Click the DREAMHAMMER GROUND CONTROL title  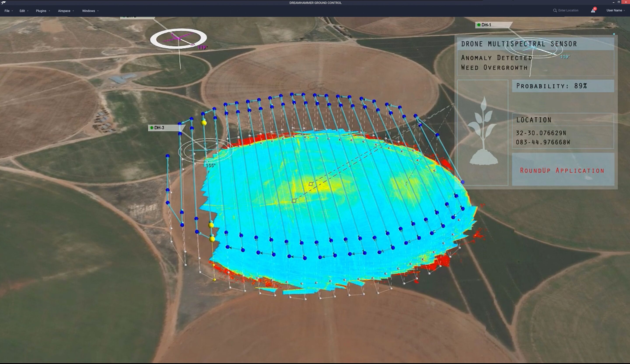[315, 3]
